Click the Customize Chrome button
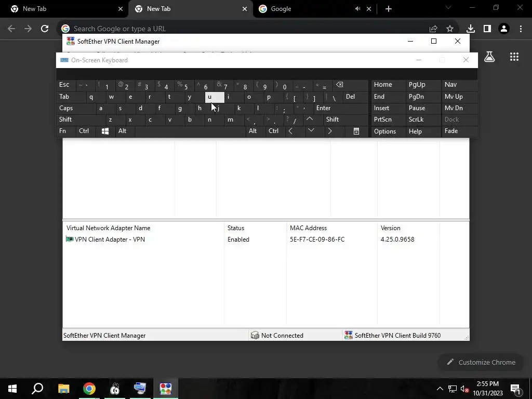The width and height of the screenshot is (532, 399). (481, 362)
